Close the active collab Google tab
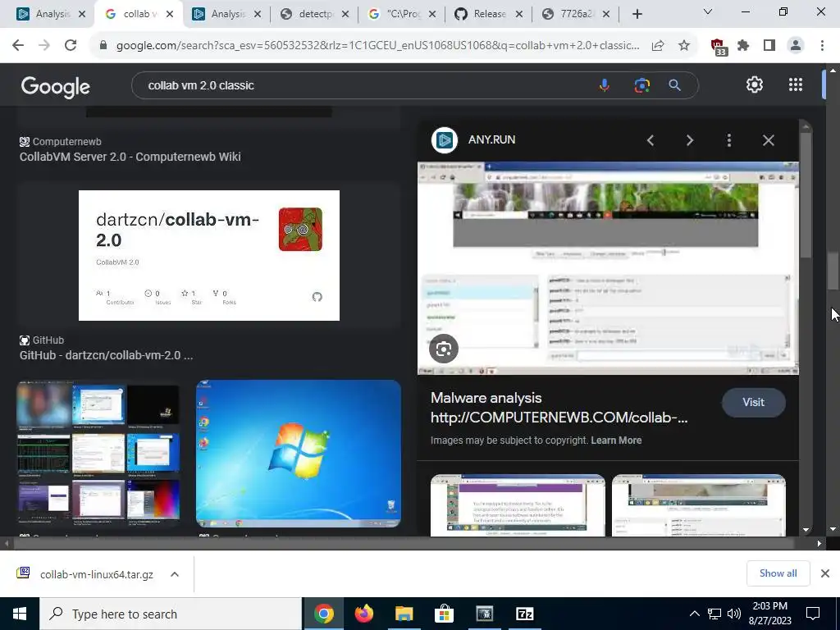This screenshot has width=840, height=630. 170,14
